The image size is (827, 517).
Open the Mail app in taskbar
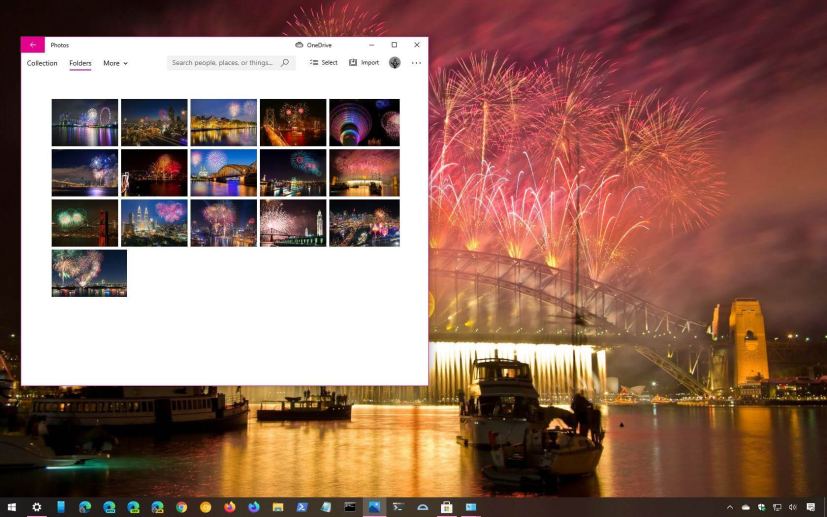(471, 508)
